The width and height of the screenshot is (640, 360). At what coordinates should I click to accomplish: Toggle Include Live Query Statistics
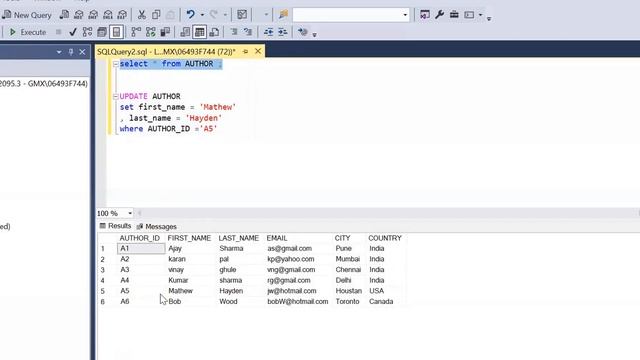point(151,32)
